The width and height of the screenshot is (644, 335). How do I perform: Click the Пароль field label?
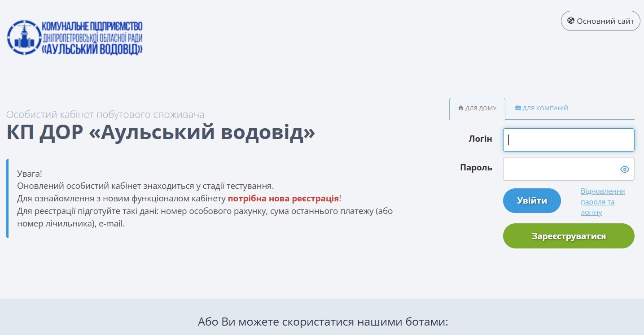tap(476, 168)
